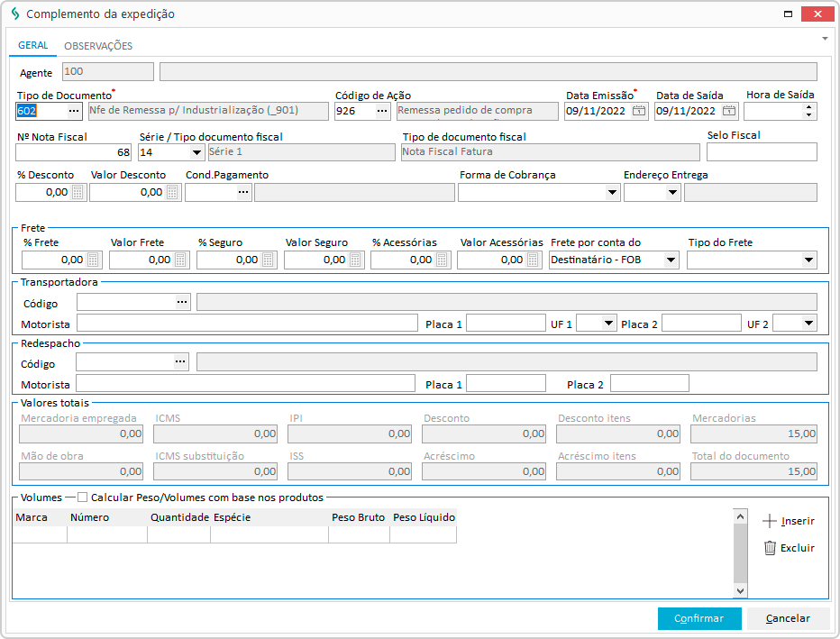Open the Transportadora Código lookup ellipsis
840x639 pixels.
coord(182,302)
